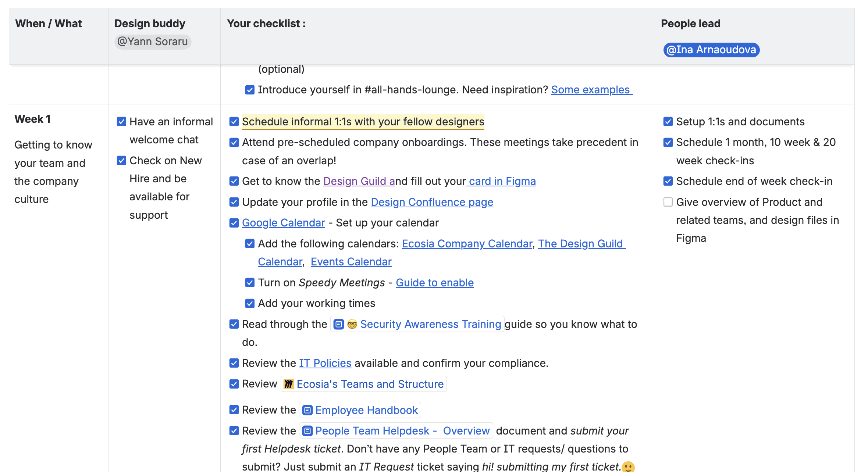Toggle the Turn on Speedy Meetings checkbox

[250, 283]
